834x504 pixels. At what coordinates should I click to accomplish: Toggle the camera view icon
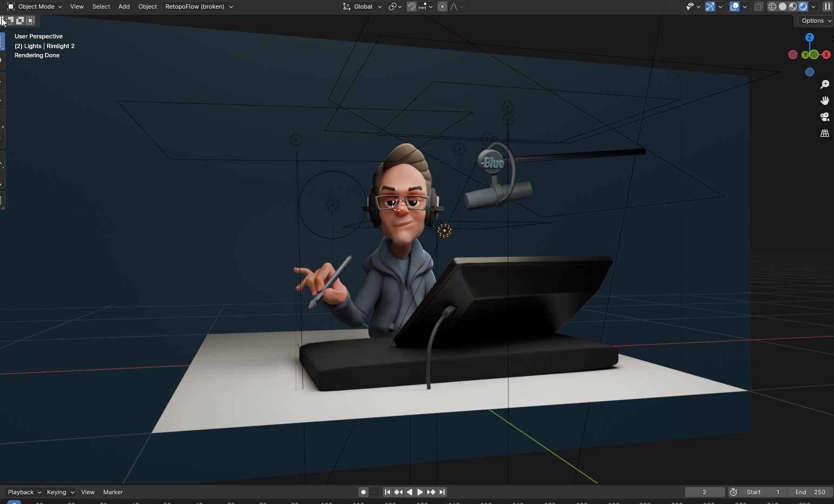point(825,117)
